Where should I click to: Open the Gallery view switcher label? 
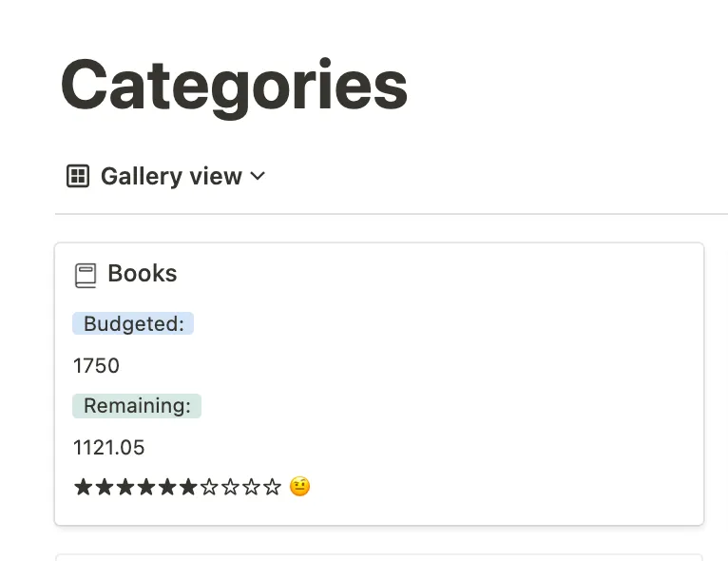tap(171, 177)
